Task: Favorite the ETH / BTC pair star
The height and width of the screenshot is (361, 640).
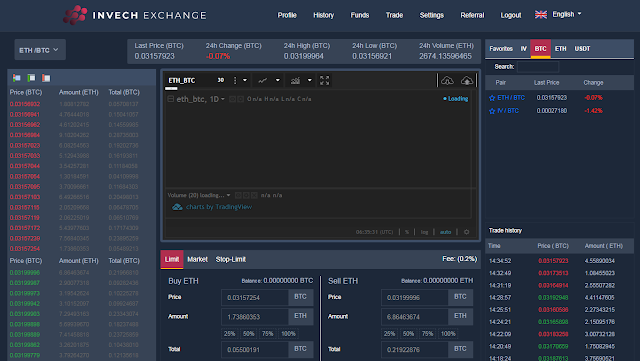Action: (x=492, y=98)
